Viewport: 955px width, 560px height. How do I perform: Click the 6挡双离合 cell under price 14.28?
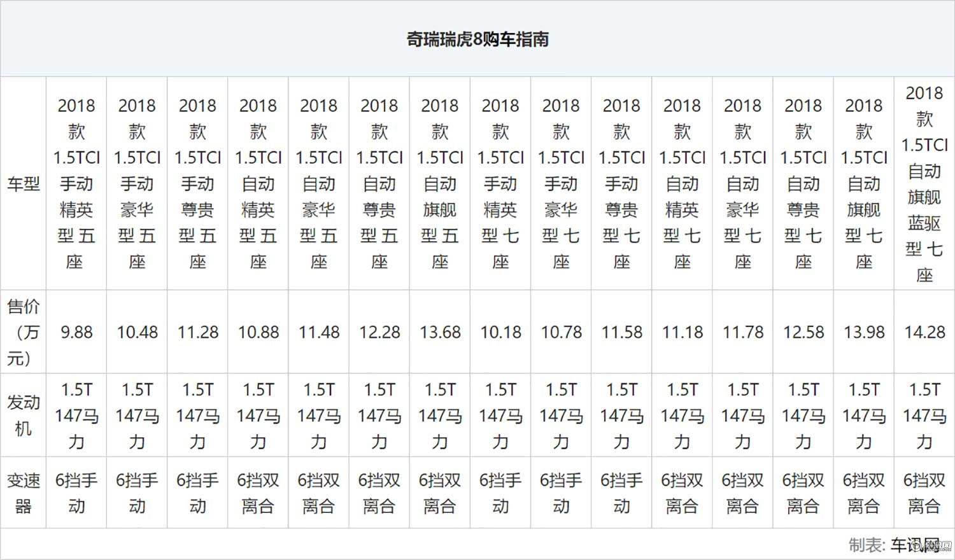(924, 493)
